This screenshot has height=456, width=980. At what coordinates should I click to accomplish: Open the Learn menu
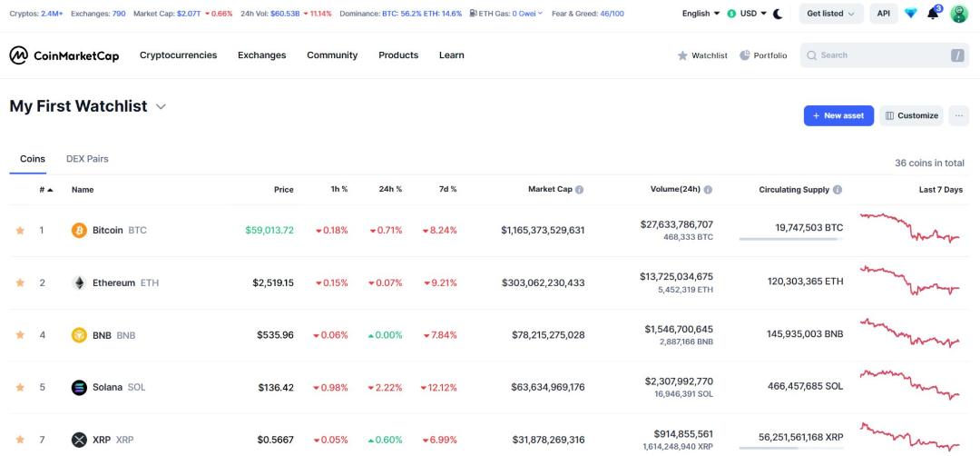click(x=451, y=55)
